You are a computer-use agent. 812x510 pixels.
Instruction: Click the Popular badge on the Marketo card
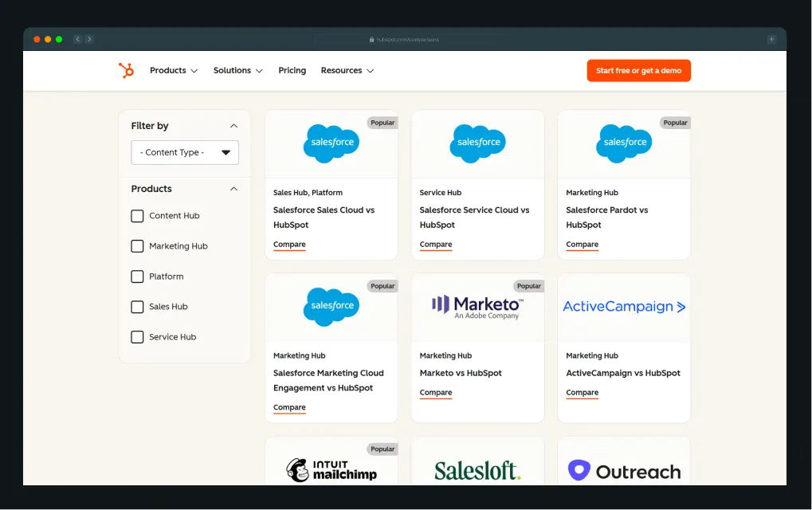pyautogui.click(x=529, y=286)
